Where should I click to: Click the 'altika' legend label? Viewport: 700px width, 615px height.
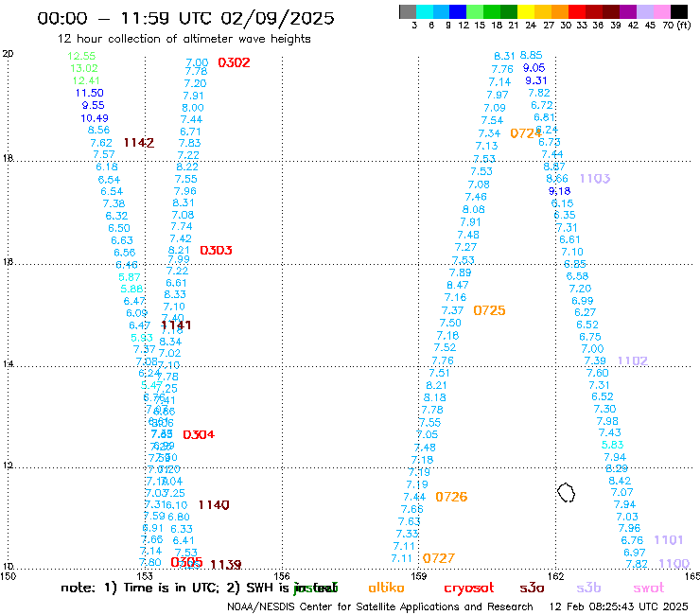point(386,588)
